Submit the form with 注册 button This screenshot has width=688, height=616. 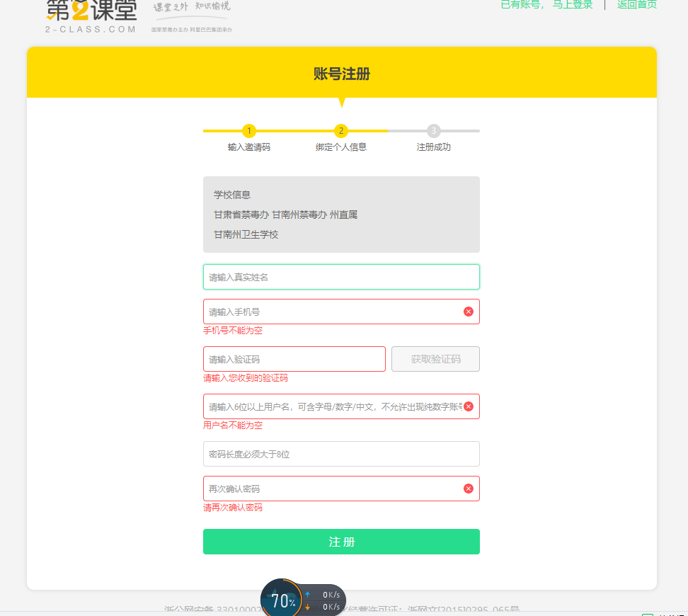click(x=341, y=542)
